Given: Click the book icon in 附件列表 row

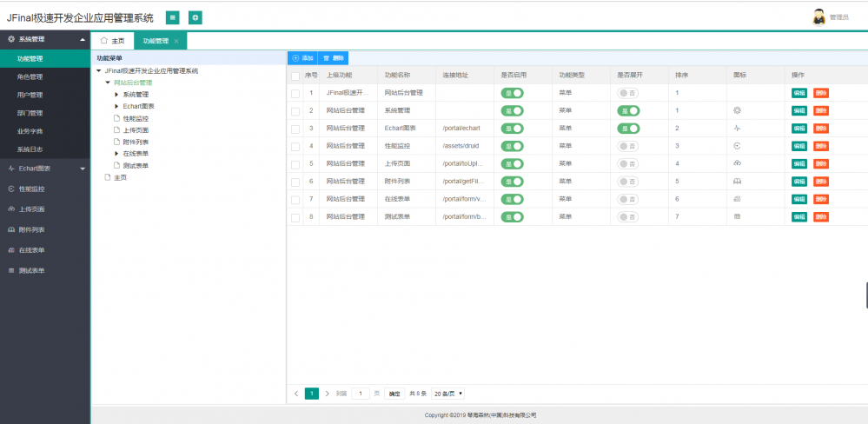Looking at the screenshot, I should point(737,181).
